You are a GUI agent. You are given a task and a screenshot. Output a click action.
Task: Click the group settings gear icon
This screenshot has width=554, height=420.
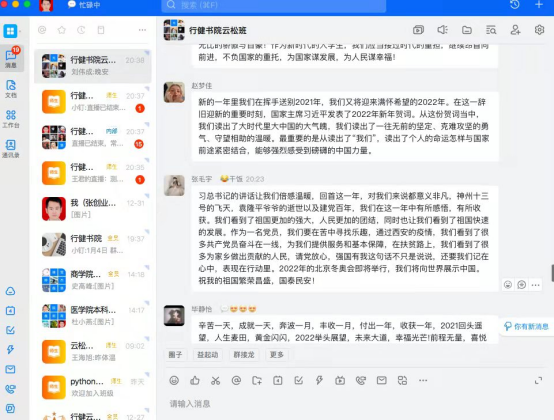coord(539,30)
